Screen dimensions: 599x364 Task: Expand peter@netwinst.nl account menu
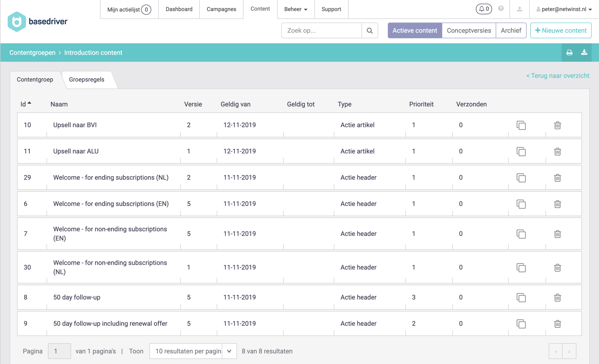[x=564, y=9]
